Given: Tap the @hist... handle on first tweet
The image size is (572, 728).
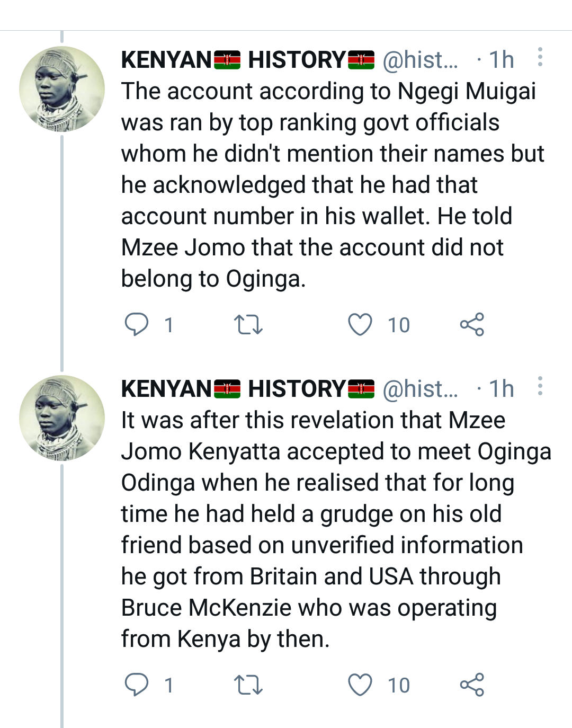Looking at the screenshot, I should [x=420, y=60].
